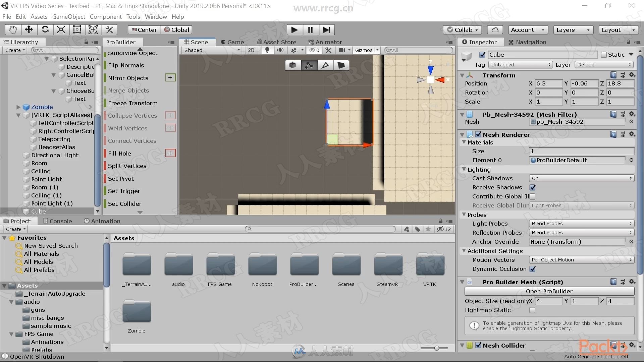Search assets by type icon

(x=407, y=229)
